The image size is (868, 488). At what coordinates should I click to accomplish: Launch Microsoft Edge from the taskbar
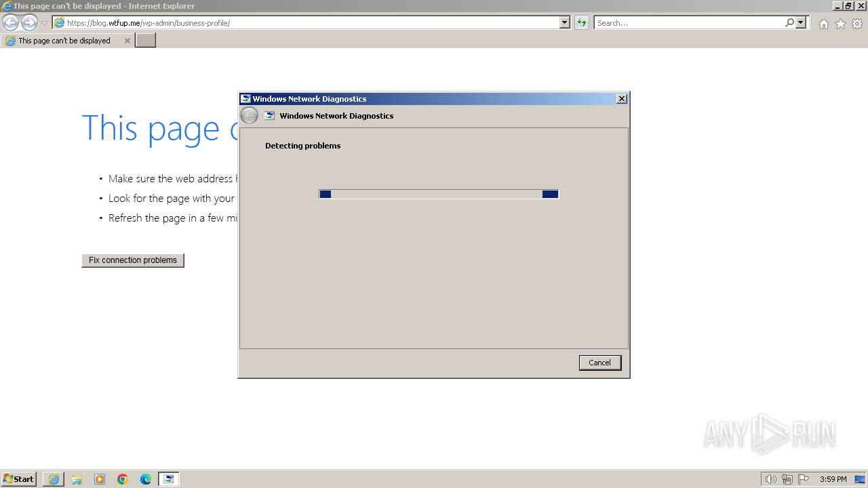click(x=146, y=479)
